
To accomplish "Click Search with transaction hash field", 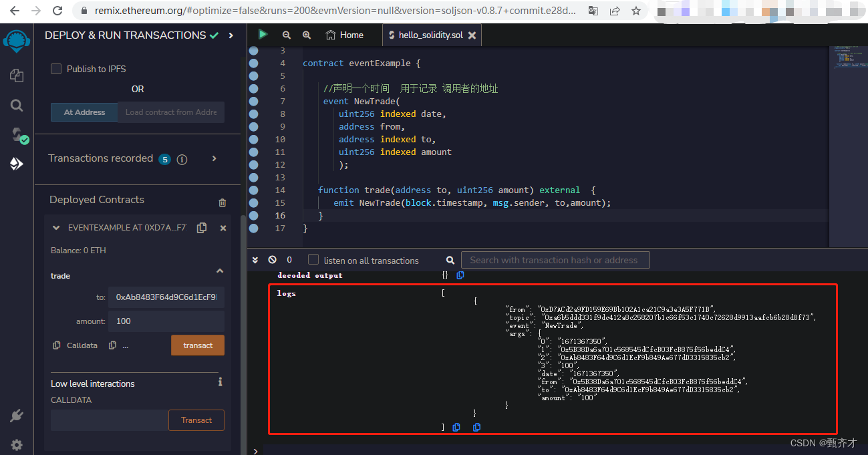I will tap(555, 260).
